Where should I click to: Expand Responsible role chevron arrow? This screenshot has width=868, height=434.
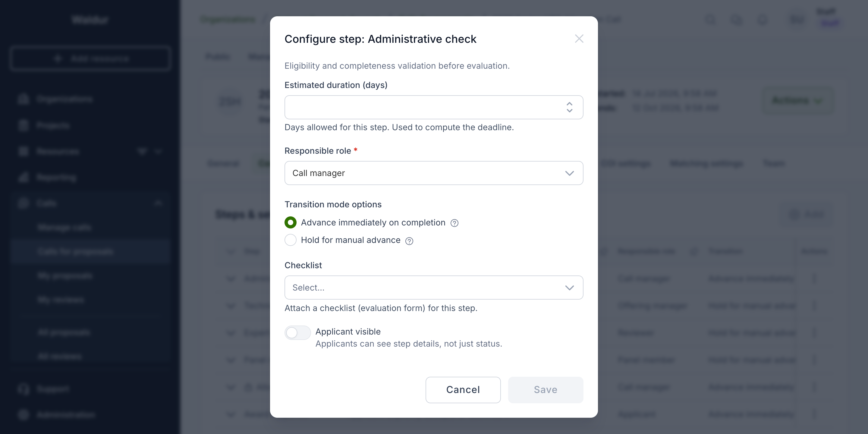tap(569, 173)
